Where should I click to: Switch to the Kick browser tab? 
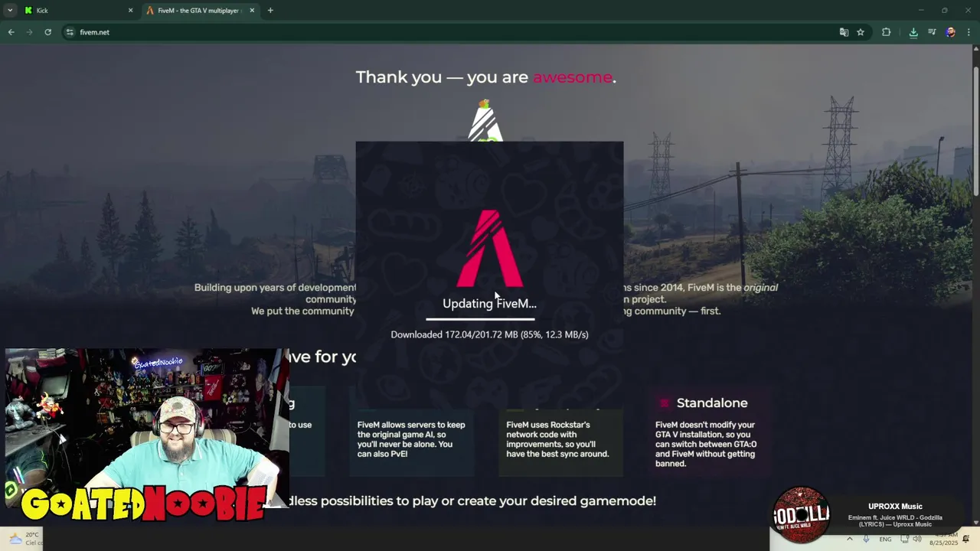click(78, 11)
